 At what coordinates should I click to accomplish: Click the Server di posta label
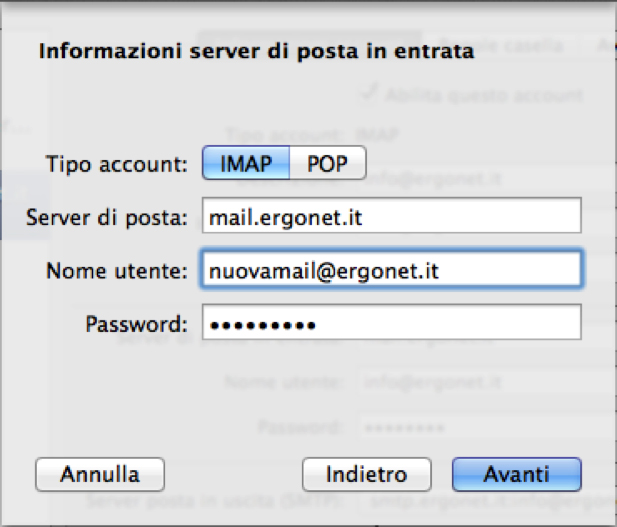point(108,216)
